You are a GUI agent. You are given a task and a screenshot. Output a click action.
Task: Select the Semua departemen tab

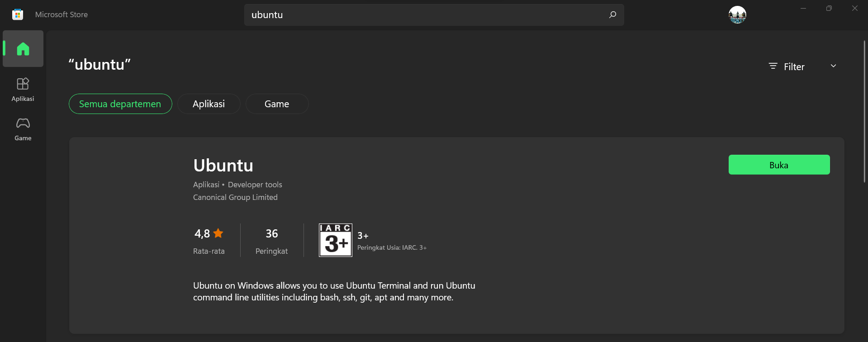[x=120, y=104]
